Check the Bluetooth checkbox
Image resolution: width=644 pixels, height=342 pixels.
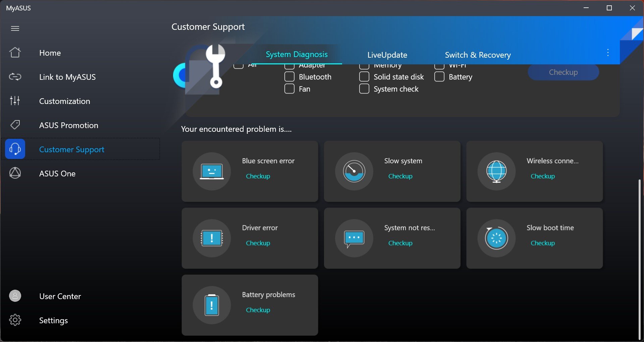(x=289, y=77)
